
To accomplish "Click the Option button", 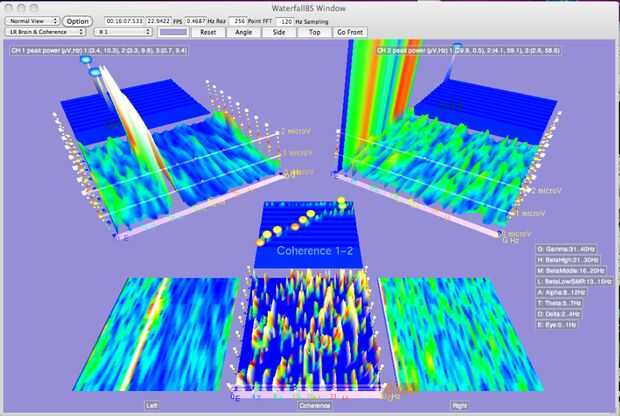I will 77,21.
